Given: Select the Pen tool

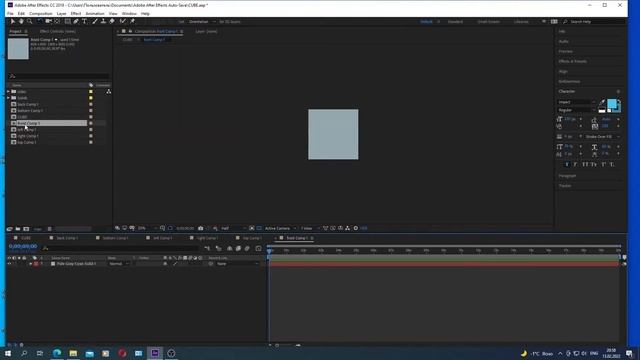Looking at the screenshot, I should [x=76, y=21].
